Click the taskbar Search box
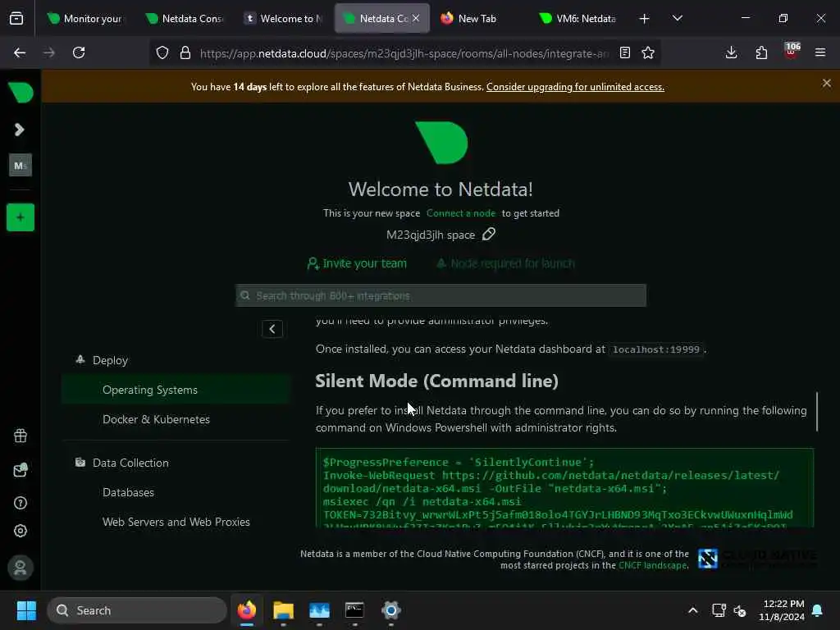Image resolution: width=840 pixels, height=630 pixels. tap(137, 610)
